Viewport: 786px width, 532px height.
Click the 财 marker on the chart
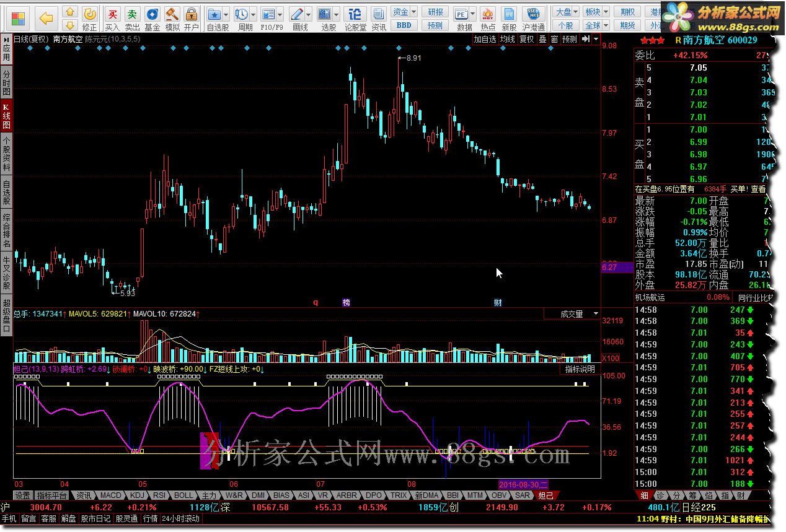[x=498, y=302]
